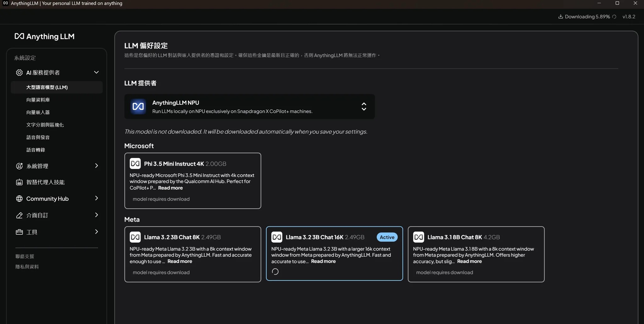The image size is (644, 324).
Task: Click the AnythingLLM title bar app icon
Action: (5, 3)
